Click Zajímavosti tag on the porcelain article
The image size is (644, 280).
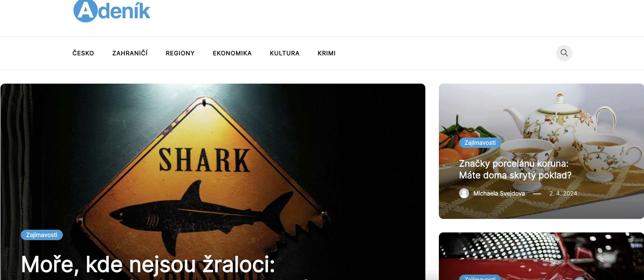pyautogui.click(x=480, y=143)
